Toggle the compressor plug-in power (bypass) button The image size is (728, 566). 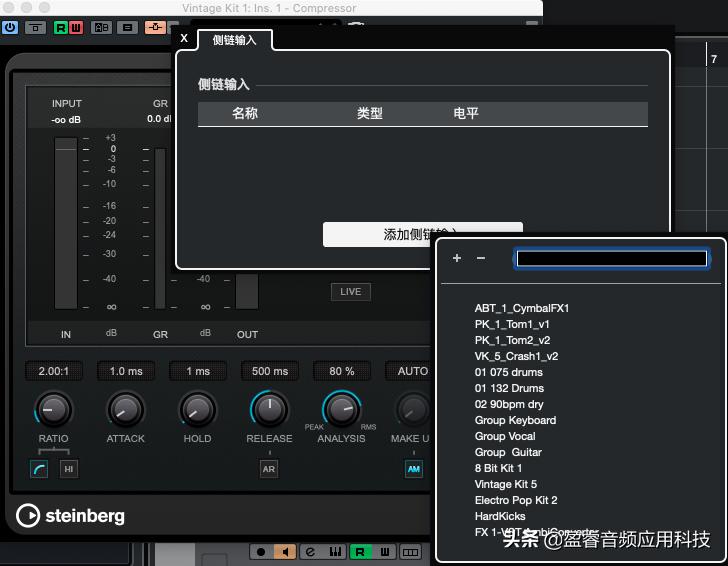coord(10,28)
